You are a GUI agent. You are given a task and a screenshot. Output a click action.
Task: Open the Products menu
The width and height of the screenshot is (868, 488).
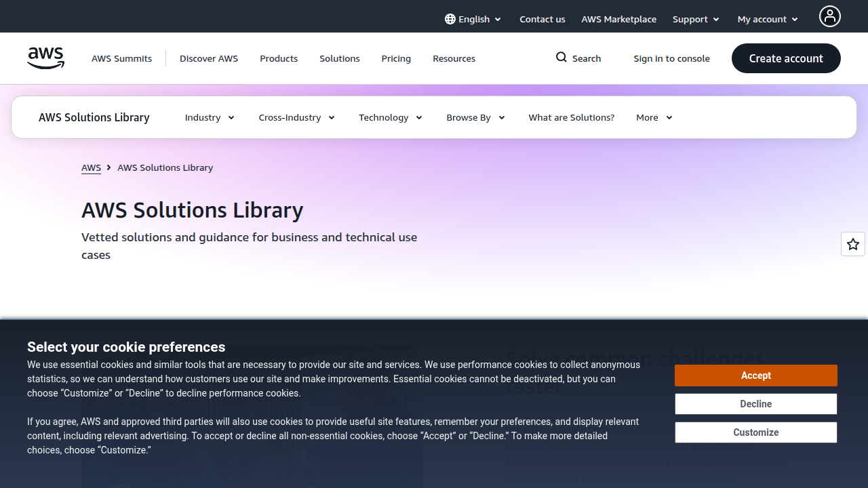(279, 58)
